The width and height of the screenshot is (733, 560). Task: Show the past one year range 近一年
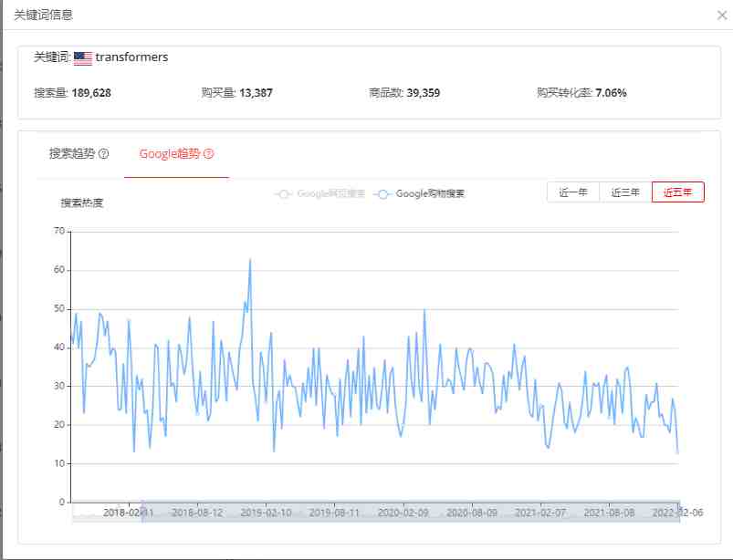pos(573,192)
